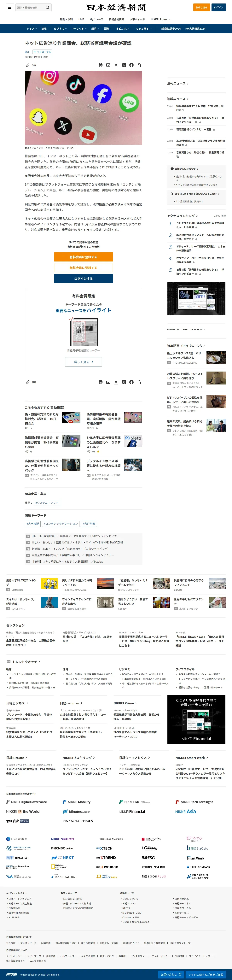Expand the オピニオン navigation dropdown
The height and width of the screenshot is (980, 232).
coord(124,29)
